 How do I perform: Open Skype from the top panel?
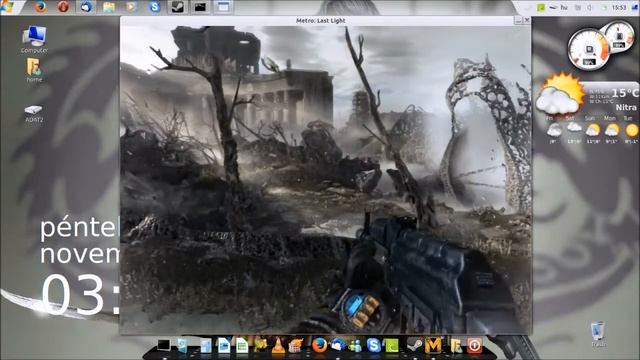154,7
